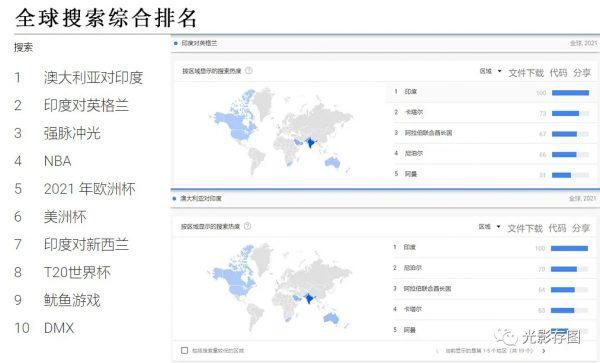Click 尼泊尔 row valued 70 in bottom panel
The height and width of the screenshot is (363, 600).
click(x=491, y=268)
